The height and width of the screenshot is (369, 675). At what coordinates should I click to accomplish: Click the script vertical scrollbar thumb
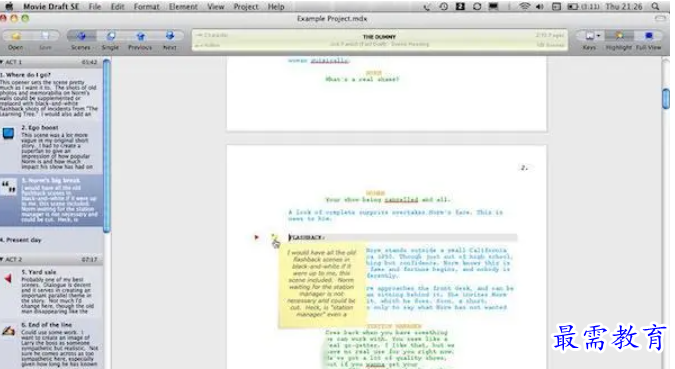click(x=666, y=98)
